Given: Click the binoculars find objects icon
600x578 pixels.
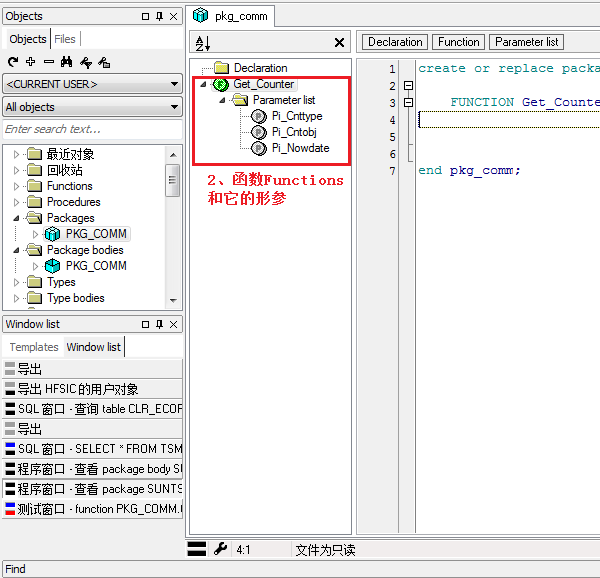Looking at the screenshot, I should (66, 62).
